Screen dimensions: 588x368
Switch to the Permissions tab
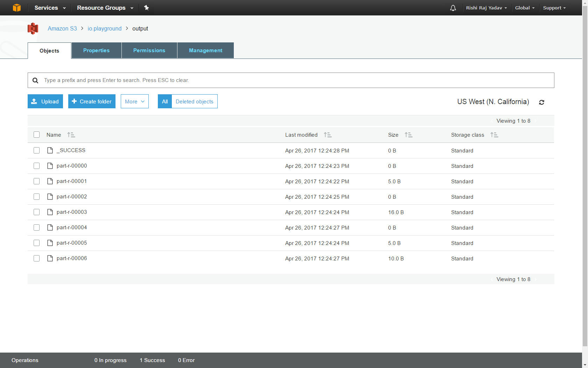click(x=149, y=50)
